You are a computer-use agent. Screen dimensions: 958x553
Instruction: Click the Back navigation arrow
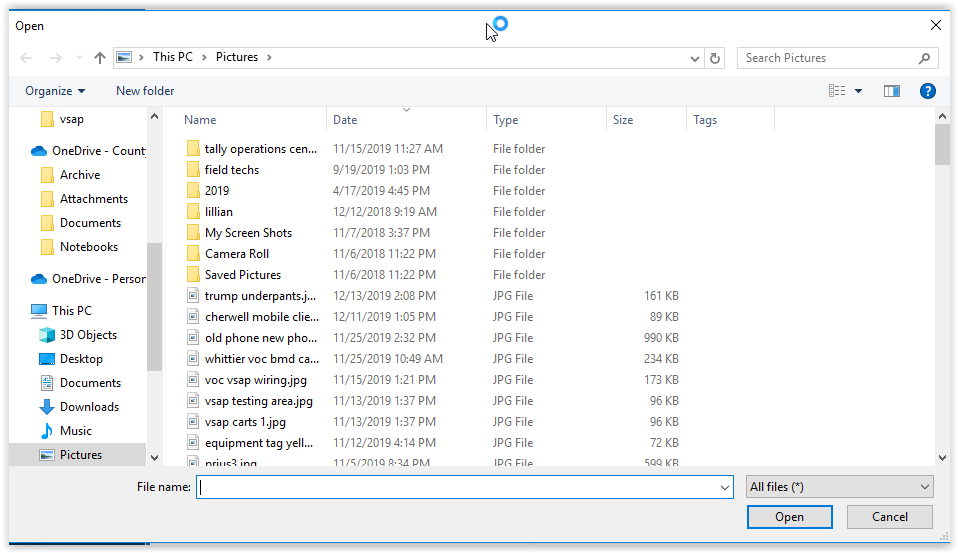(26, 57)
